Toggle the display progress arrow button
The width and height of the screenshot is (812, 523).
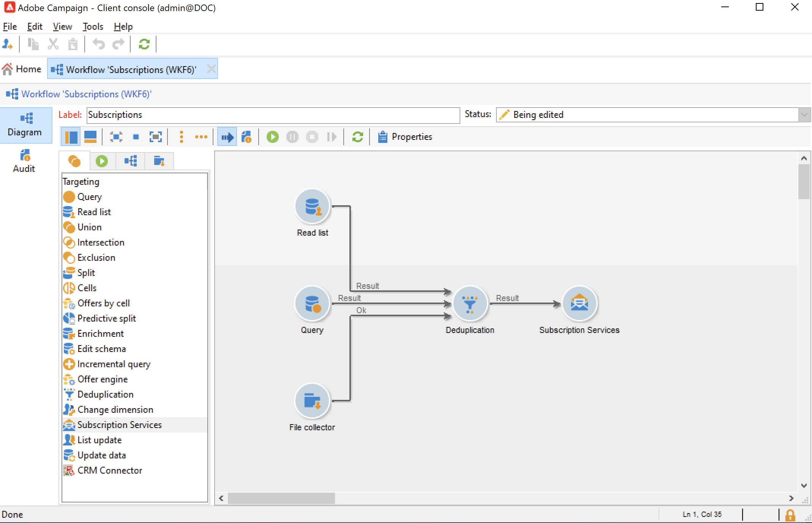tap(227, 137)
